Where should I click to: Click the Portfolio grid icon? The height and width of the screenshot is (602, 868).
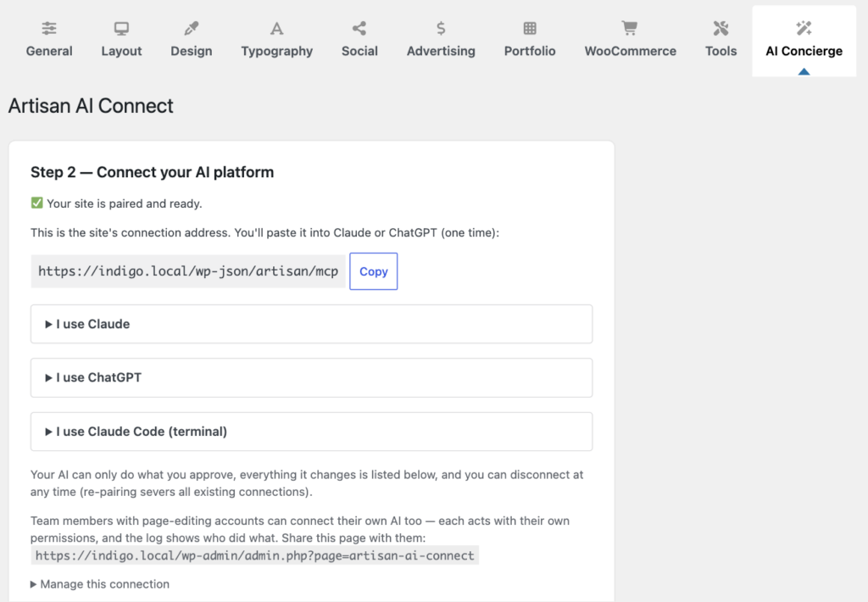point(530,28)
